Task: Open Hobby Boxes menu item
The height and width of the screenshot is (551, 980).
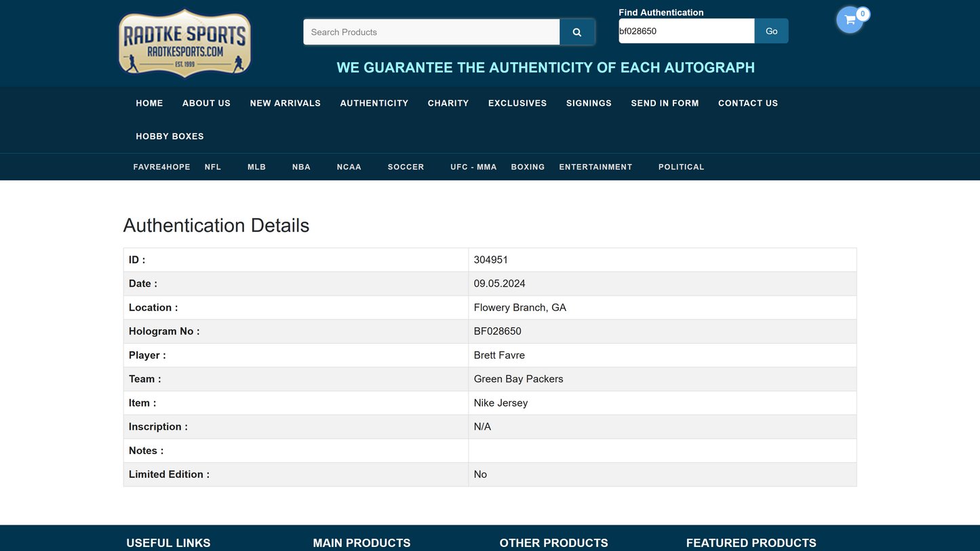Action: [170, 136]
